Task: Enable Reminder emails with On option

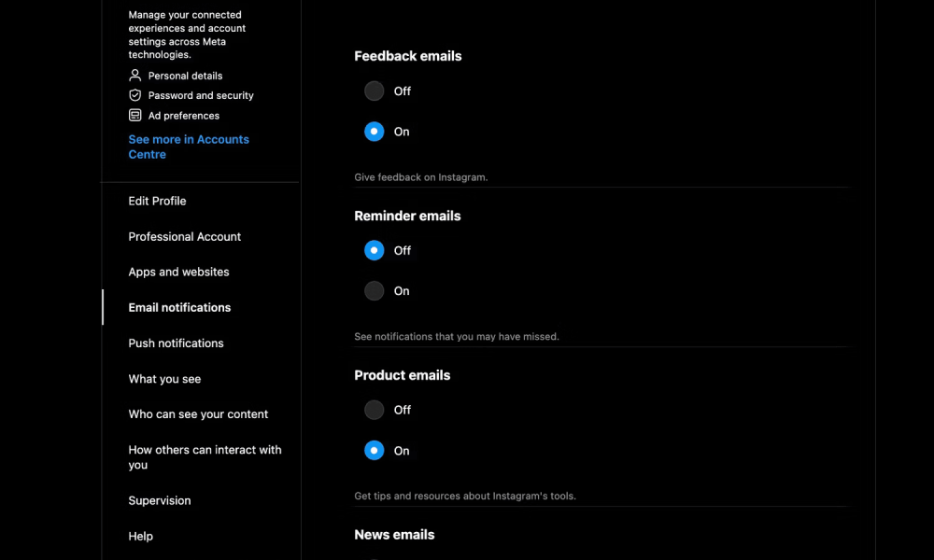Action: [x=375, y=291]
